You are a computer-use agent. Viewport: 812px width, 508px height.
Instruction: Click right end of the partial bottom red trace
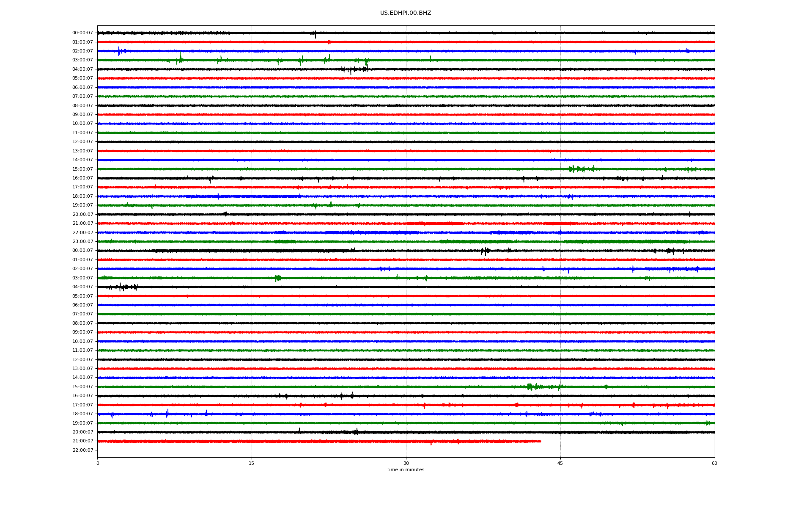(540, 441)
